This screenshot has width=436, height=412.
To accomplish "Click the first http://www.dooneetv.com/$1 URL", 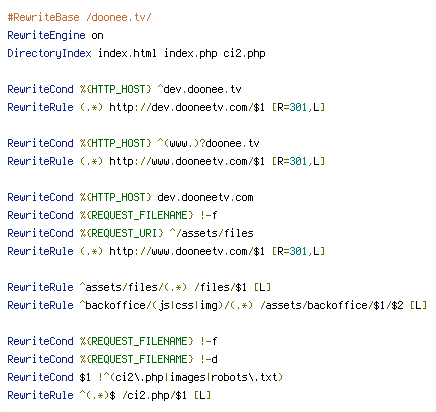I will click(187, 161).
